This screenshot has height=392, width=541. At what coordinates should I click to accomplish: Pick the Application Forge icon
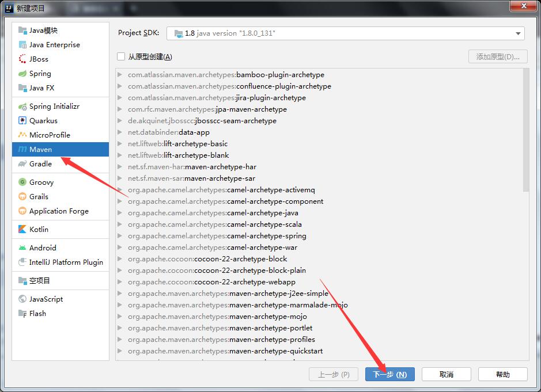pos(22,211)
